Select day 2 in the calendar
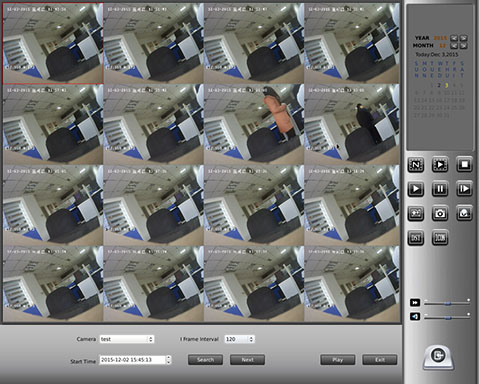This screenshot has height=384, width=480. [439, 85]
